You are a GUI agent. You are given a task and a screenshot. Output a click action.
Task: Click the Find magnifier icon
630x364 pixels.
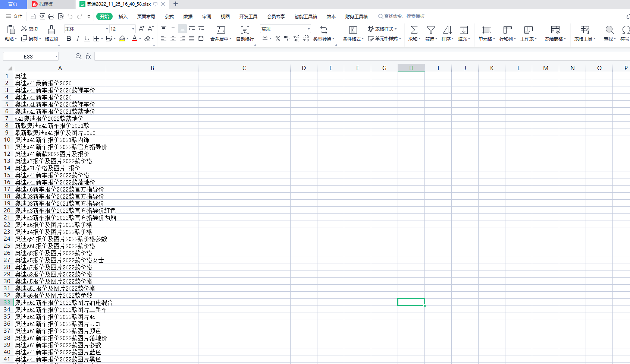(x=609, y=30)
